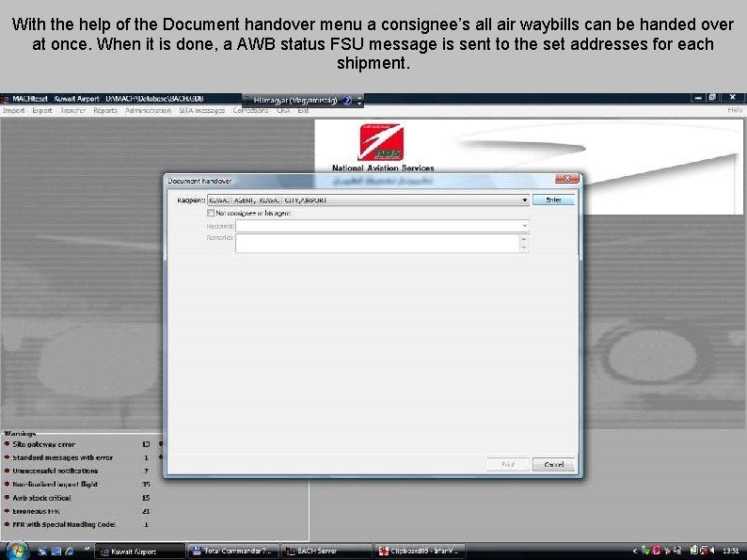Click inside the Remarks text area
The height and width of the screenshot is (560, 747).
click(377, 244)
